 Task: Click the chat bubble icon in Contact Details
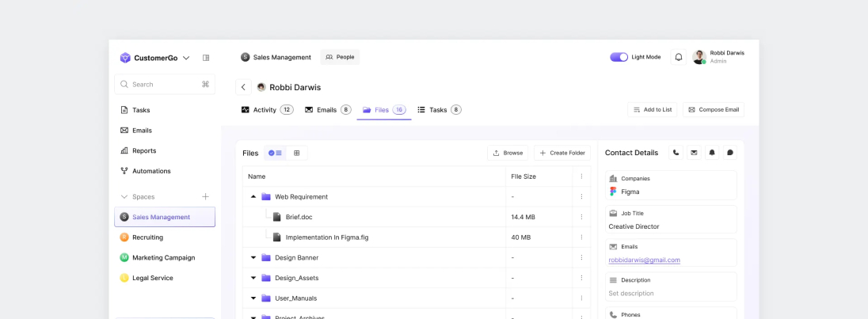(730, 153)
